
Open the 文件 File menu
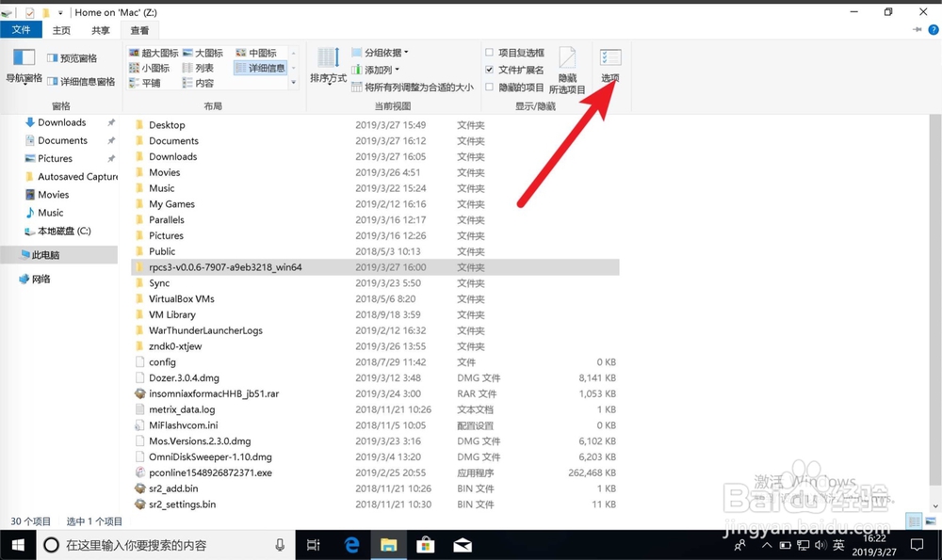pyautogui.click(x=22, y=29)
